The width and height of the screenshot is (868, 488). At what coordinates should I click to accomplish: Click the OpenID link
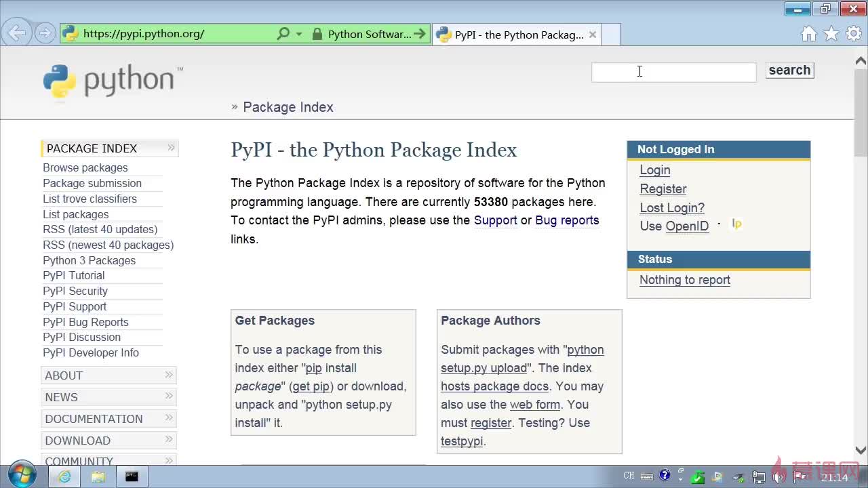[x=687, y=226]
